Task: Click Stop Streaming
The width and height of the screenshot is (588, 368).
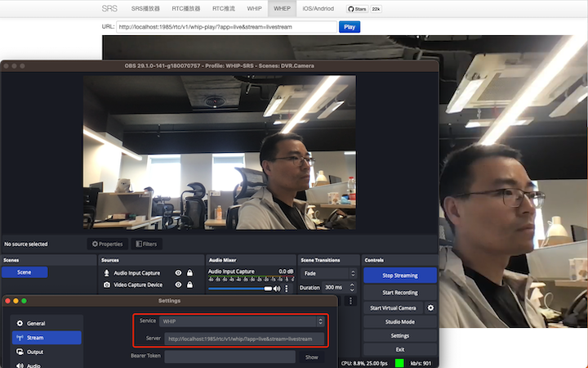Action: click(x=400, y=276)
